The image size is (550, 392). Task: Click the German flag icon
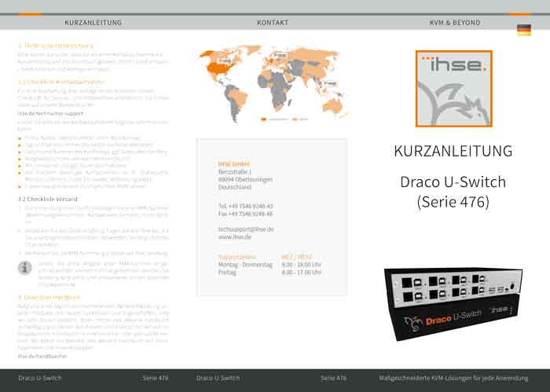pyautogui.click(x=523, y=30)
